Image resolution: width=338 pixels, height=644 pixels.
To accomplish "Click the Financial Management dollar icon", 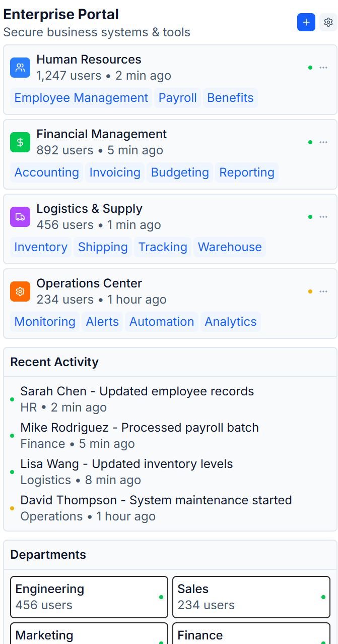I will (x=20, y=142).
